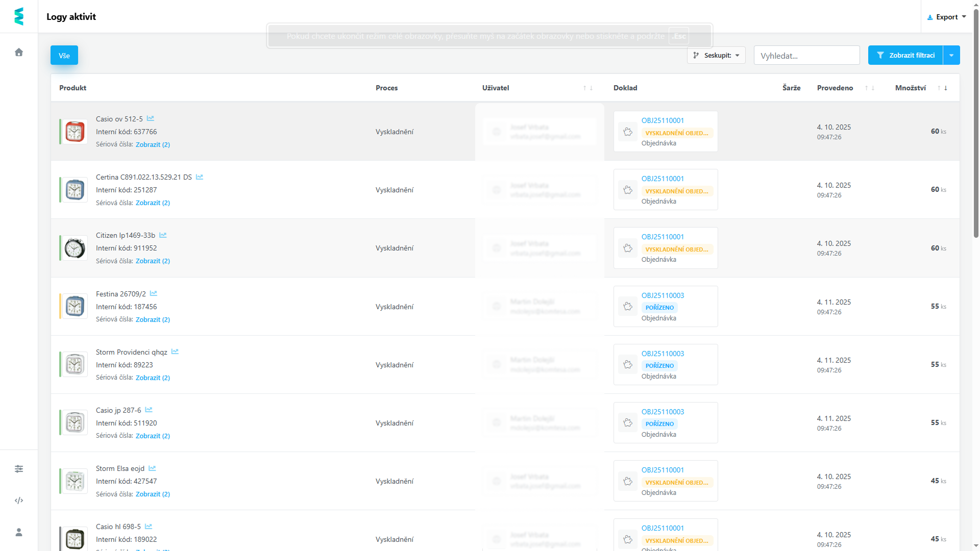Sort by Provedeno column arrows

[870, 88]
